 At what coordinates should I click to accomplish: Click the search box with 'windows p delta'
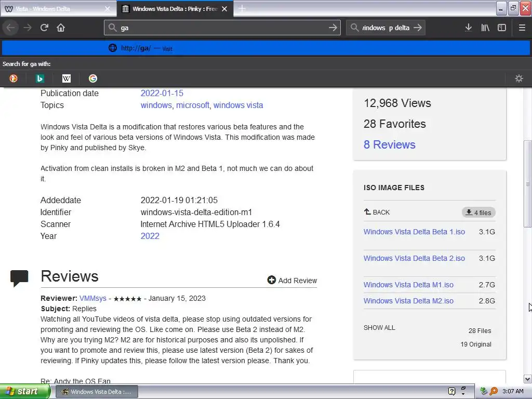385,28
